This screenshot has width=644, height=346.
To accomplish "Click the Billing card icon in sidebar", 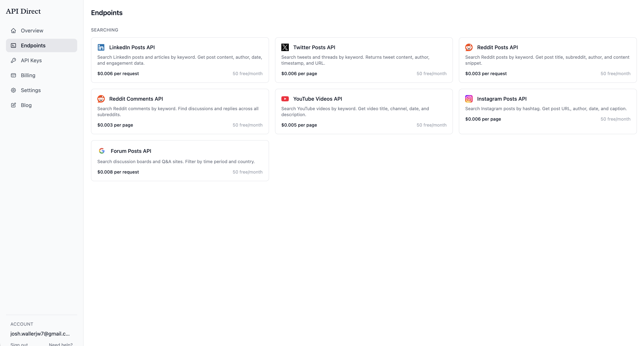I will pyautogui.click(x=13, y=75).
